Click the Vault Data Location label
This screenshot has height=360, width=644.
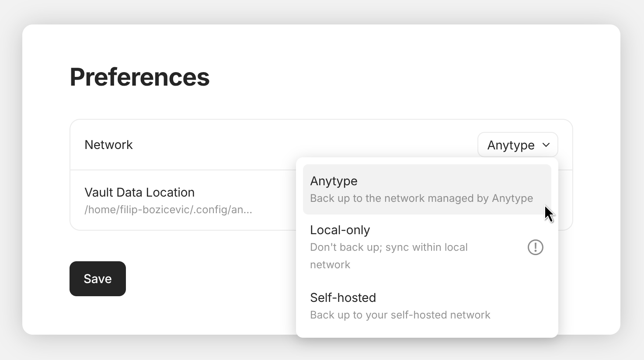pos(139,192)
